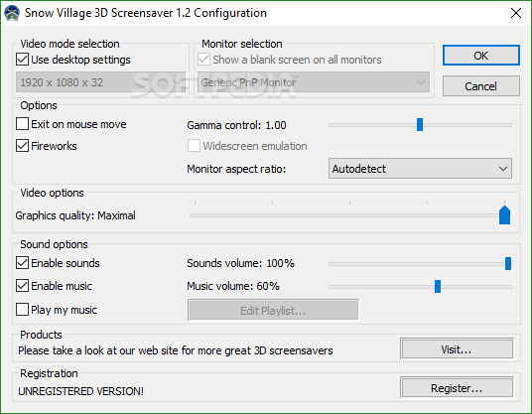Click the web site promotion text under Products

click(x=176, y=350)
